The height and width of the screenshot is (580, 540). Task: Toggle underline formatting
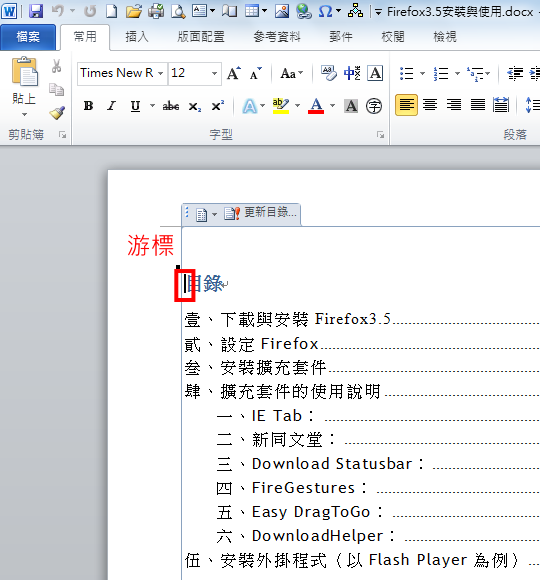click(x=135, y=106)
